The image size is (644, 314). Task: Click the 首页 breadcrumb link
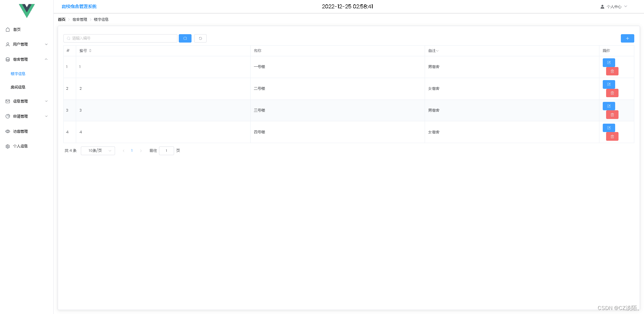coord(62,19)
